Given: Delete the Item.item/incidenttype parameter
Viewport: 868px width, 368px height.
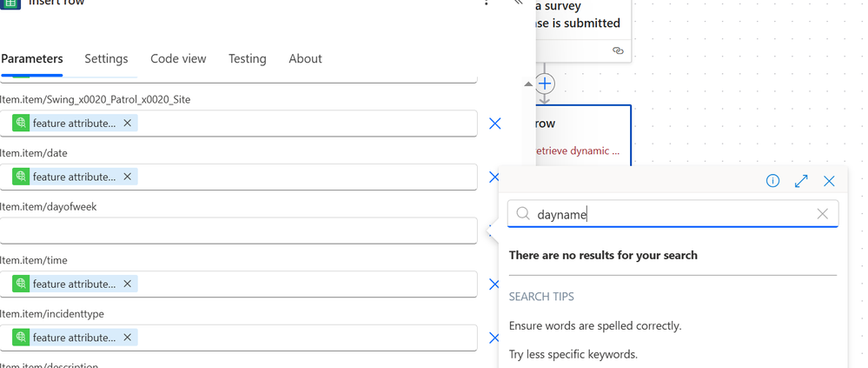Looking at the screenshot, I should point(495,338).
